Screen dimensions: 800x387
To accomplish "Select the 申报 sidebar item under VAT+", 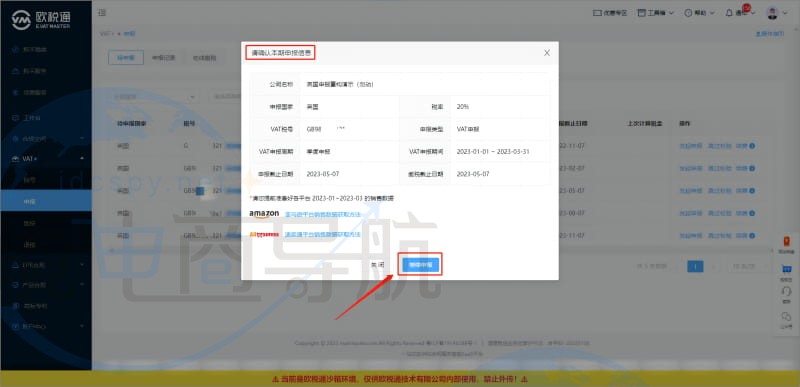I will 46,202.
